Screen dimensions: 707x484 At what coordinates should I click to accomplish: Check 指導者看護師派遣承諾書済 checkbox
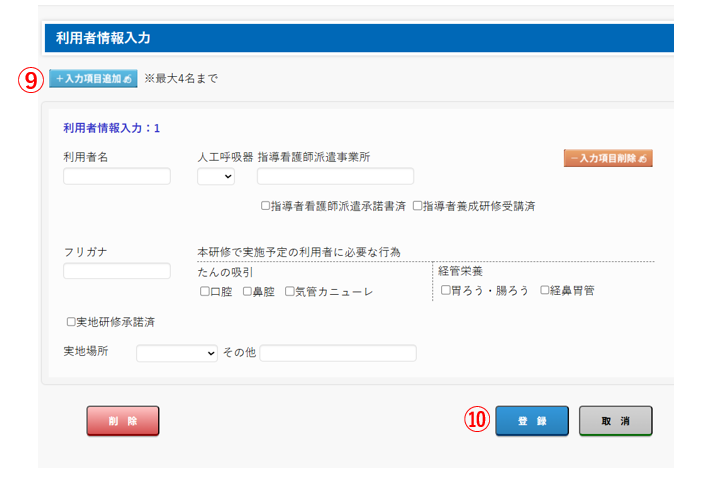[x=266, y=206]
